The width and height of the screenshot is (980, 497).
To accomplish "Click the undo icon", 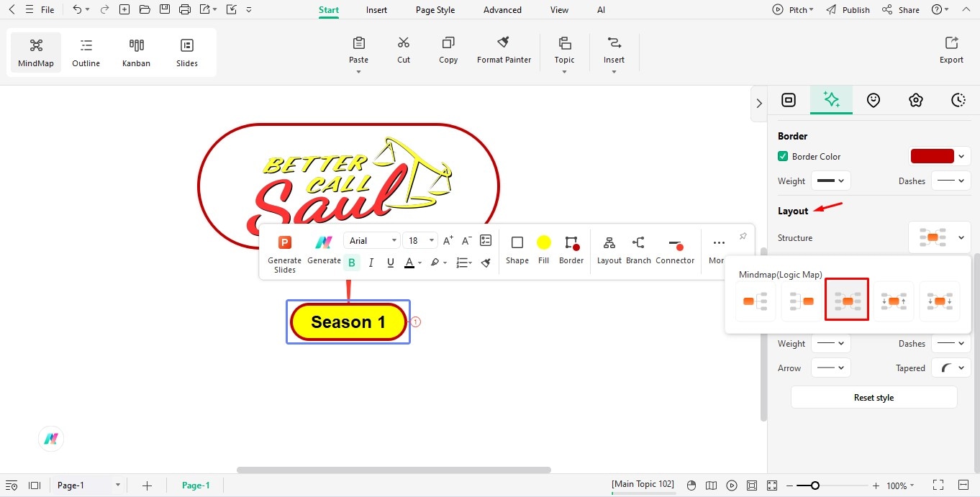I will pos(77,10).
